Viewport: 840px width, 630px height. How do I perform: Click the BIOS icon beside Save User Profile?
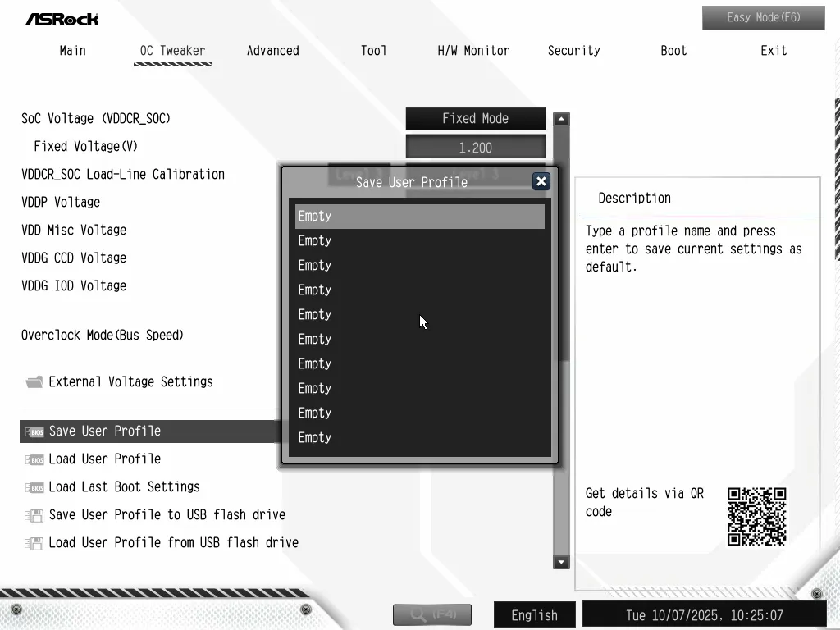point(34,431)
